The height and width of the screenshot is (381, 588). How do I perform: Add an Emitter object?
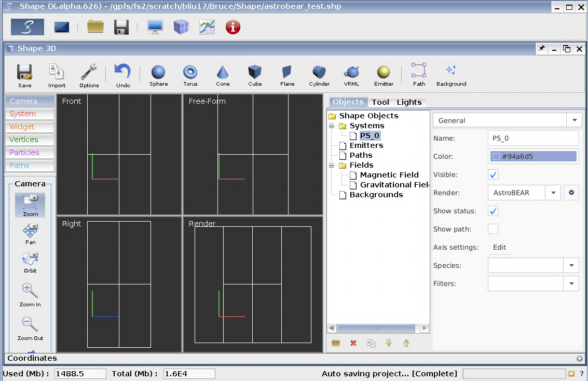coord(384,75)
